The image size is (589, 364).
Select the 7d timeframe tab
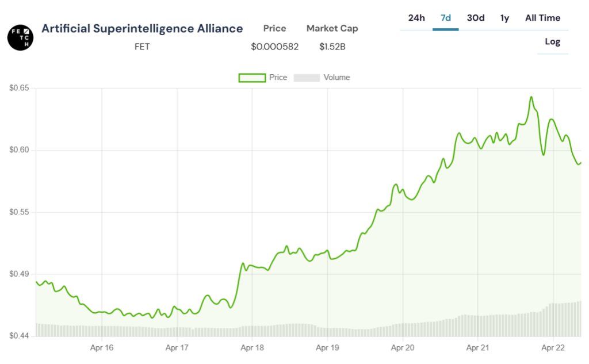click(x=445, y=18)
